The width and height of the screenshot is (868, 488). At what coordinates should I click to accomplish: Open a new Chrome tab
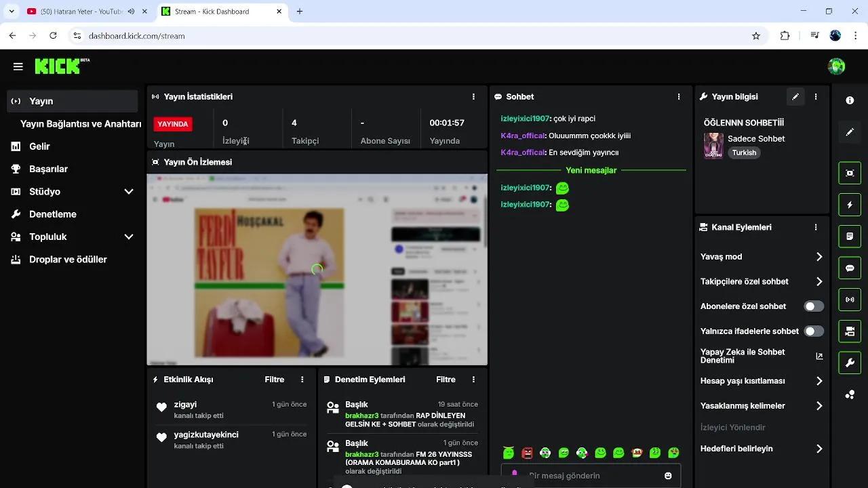click(300, 12)
